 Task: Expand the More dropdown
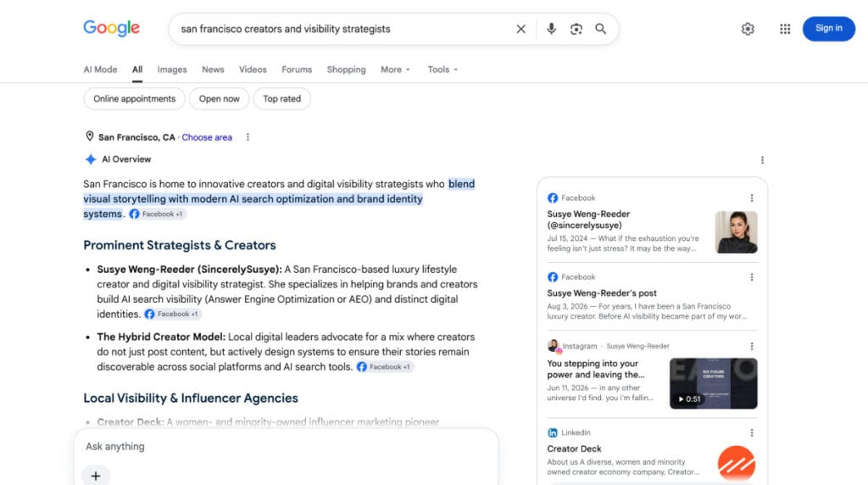pyautogui.click(x=395, y=70)
